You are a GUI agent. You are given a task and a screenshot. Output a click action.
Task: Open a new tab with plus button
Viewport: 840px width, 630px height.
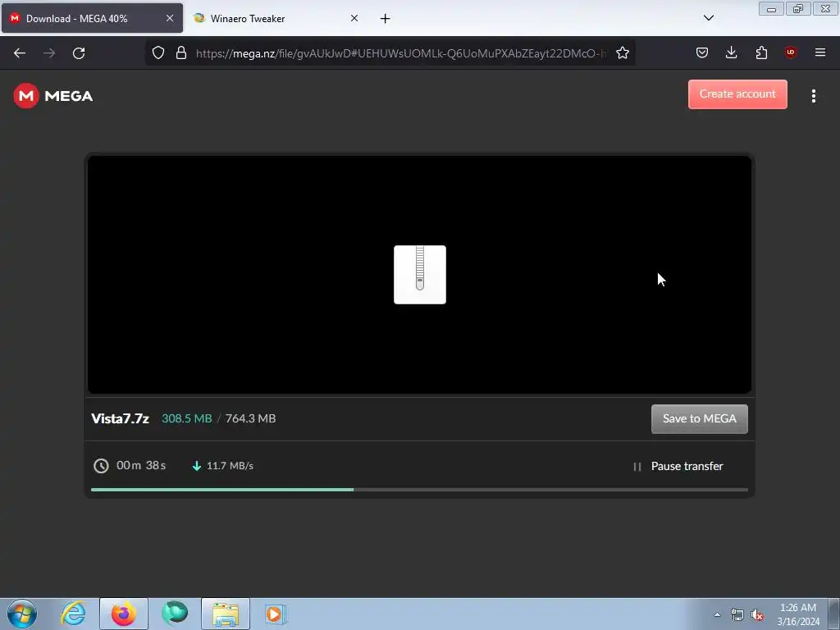tap(385, 19)
